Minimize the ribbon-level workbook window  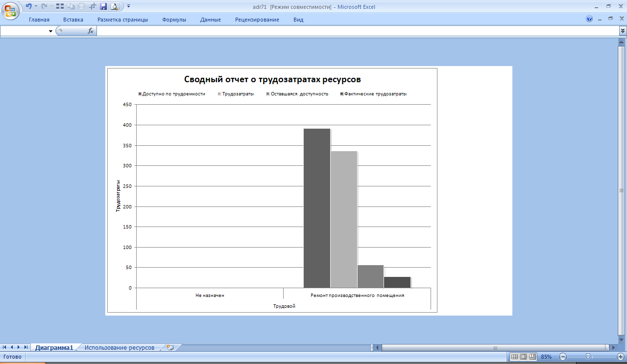coord(601,19)
